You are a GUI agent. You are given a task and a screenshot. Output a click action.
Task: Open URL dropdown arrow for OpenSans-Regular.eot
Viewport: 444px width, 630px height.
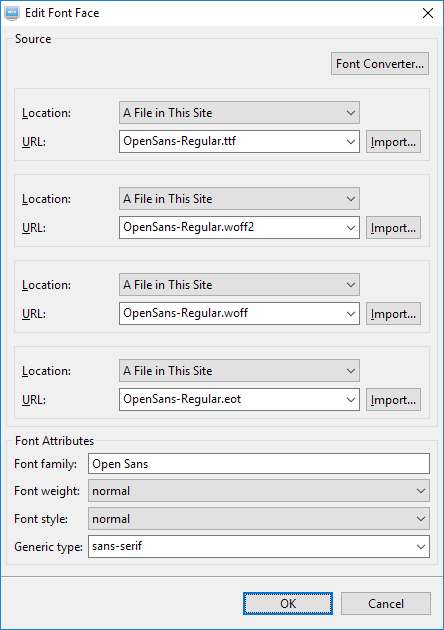tap(350, 399)
